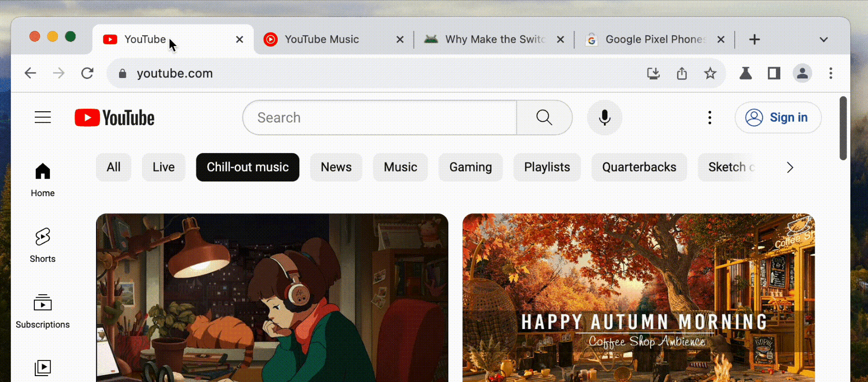This screenshot has width=868, height=382.
Task: Expand the tab search dropdown arrow
Action: pos(823,39)
